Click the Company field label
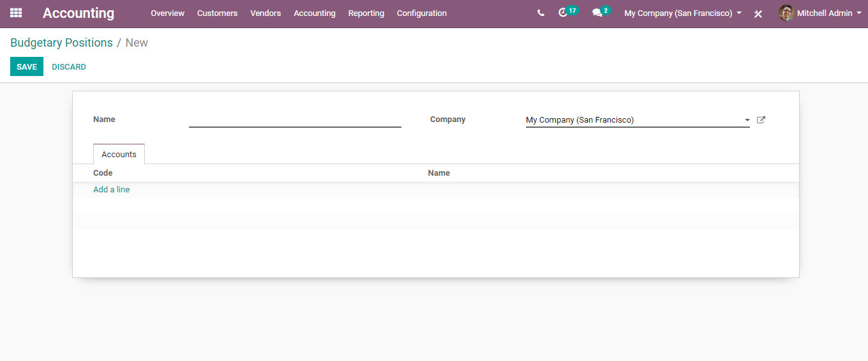This screenshot has height=361, width=868. point(448,119)
